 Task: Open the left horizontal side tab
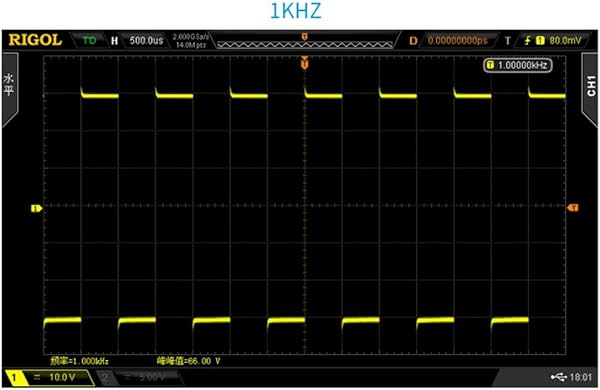tap(10, 89)
